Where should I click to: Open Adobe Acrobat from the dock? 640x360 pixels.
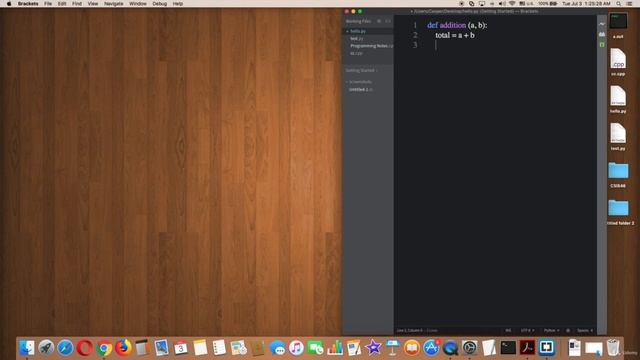pyautogui.click(x=527, y=348)
